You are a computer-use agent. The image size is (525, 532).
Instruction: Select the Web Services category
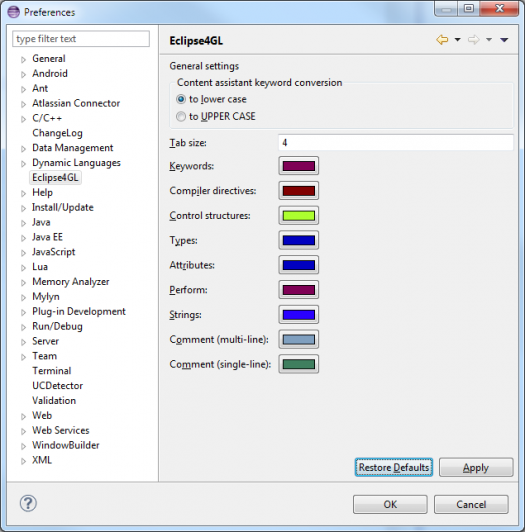[x=60, y=430]
